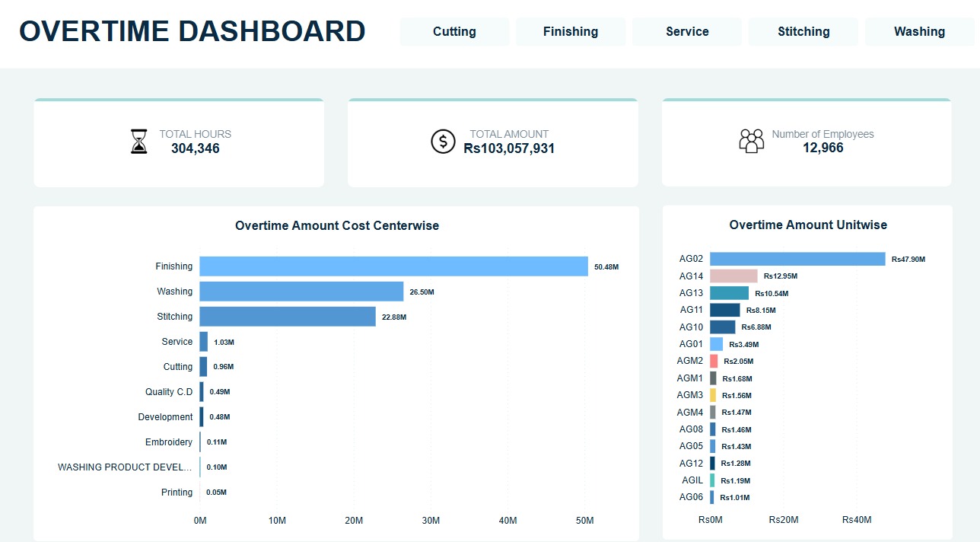Click the employee count 12,966
The height and width of the screenshot is (542, 980).
822,146
